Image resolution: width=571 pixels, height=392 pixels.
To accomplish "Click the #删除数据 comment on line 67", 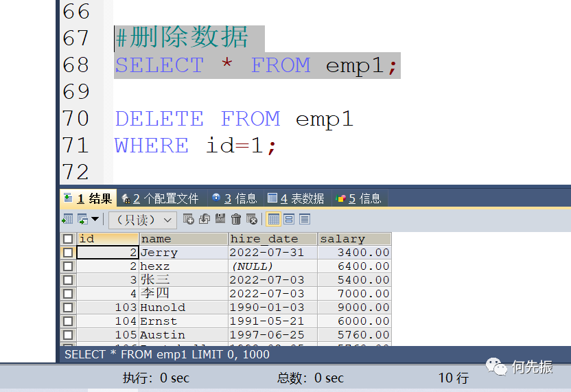I will pos(182,38).
